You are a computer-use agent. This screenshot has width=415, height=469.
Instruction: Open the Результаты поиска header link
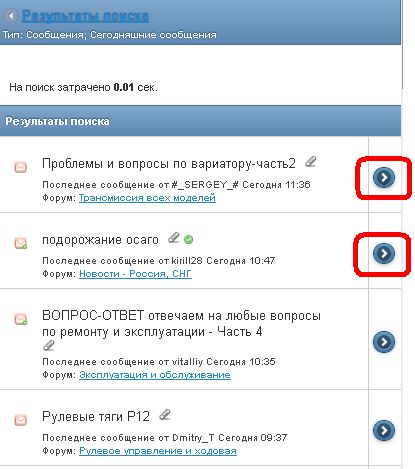pos(85,16)
